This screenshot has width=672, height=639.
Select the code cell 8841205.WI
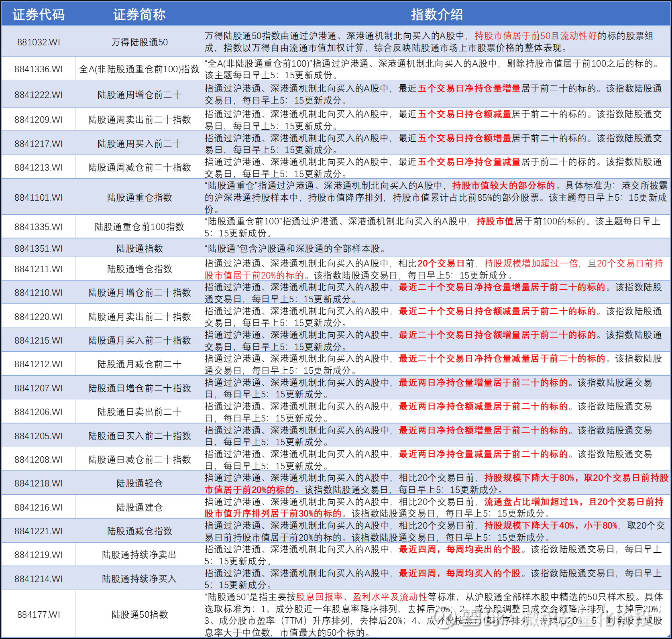[x=39, y=436]
